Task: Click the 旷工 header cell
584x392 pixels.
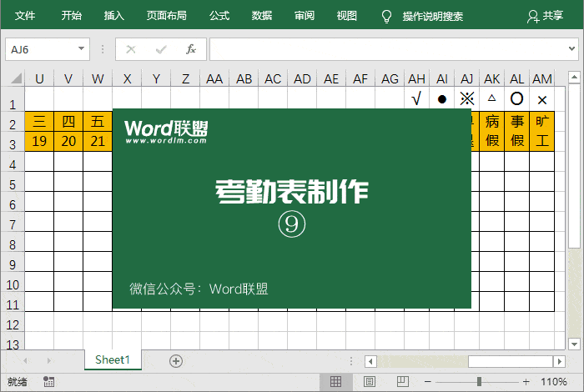Action: (542, 131)
